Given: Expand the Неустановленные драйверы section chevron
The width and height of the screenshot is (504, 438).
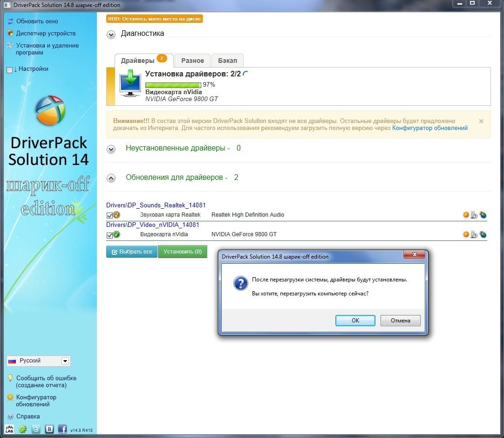Looking at the screenshot, I should [x=111, y=149].
